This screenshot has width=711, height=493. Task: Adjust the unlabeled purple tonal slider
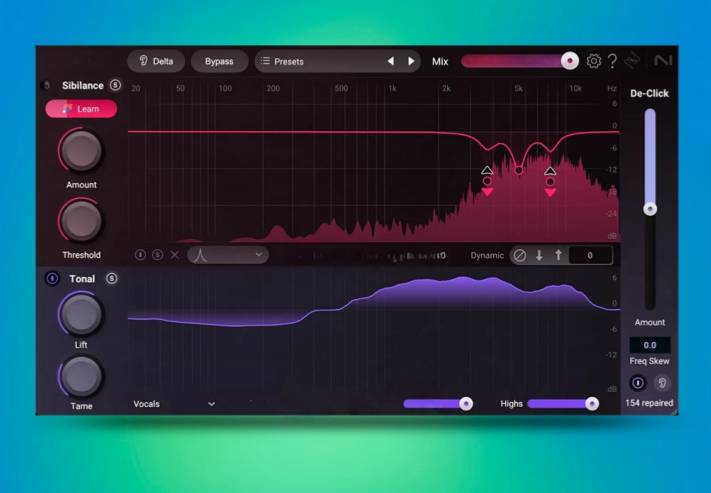pos(466,404)
